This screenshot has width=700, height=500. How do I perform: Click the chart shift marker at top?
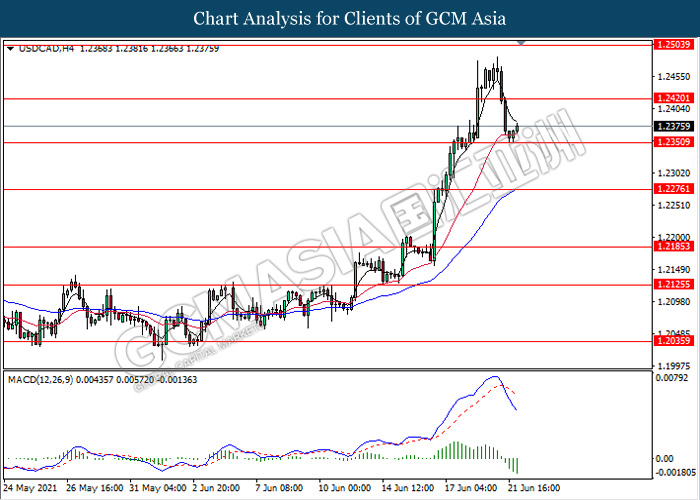(x=521, y=43)
